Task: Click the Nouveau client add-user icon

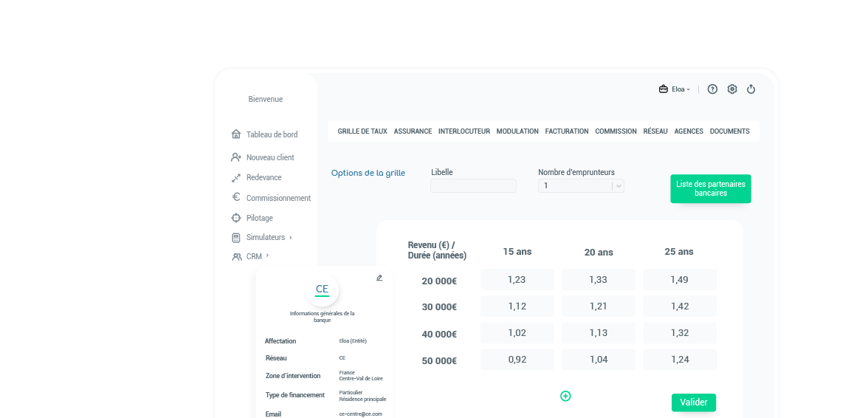Action: (236, 157)
